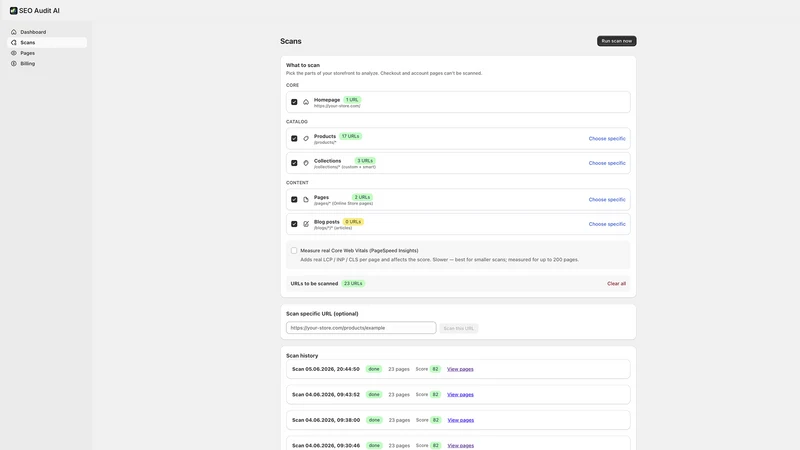
Task: Focus the Scan specific URL input field
Action: tap(361, 328)
